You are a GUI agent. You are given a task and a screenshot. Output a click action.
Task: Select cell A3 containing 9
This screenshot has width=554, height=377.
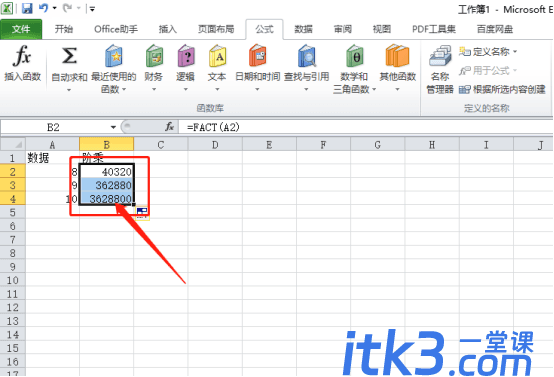tap(52, 185)
